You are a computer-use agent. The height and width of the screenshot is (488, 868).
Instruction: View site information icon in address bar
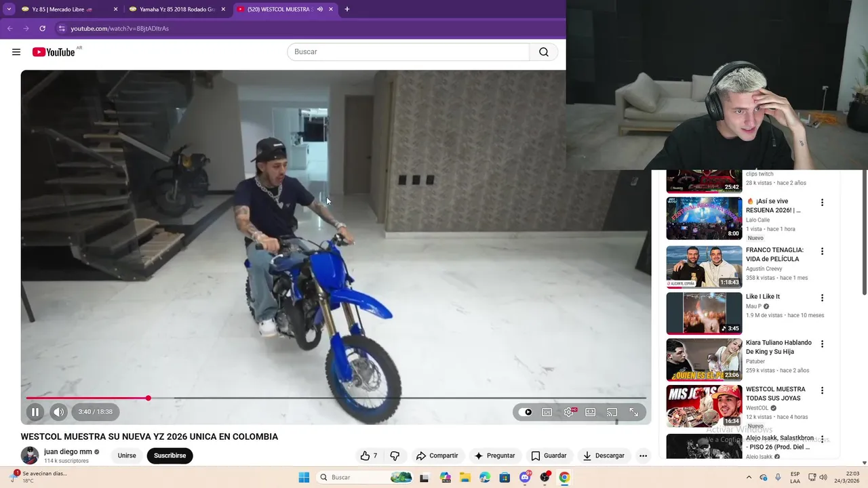coord(62,28)
